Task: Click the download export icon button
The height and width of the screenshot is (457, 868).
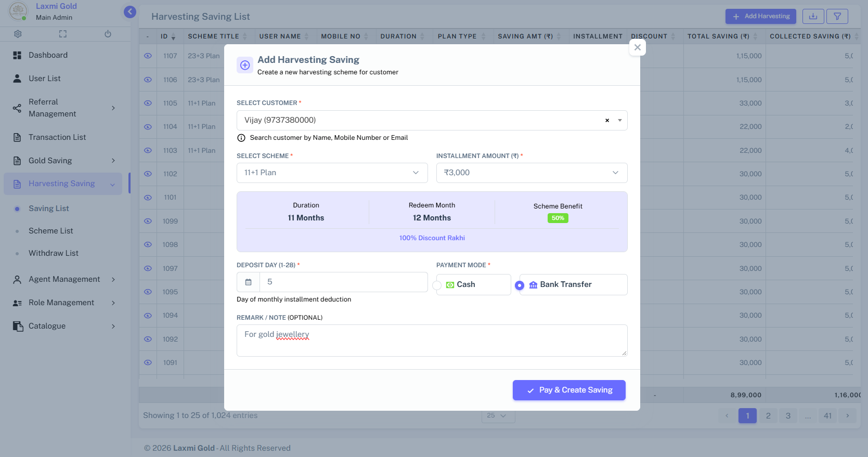Action: (x=813, y=16)
